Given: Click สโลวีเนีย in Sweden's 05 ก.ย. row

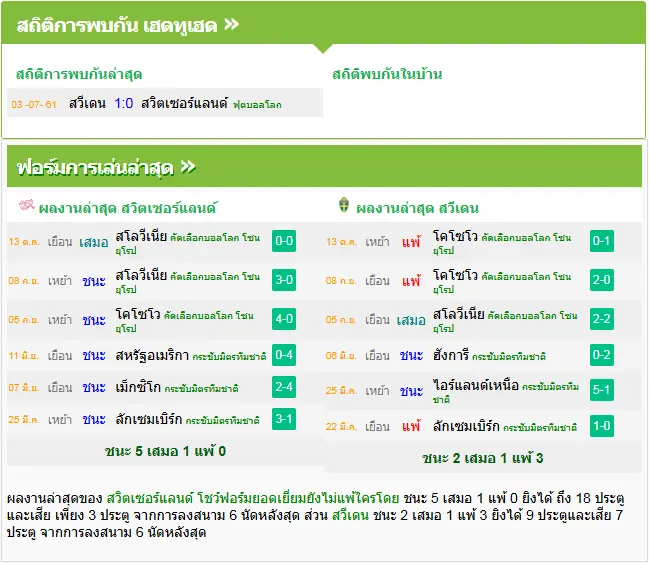Looking at the screenshot, I should (x=458, y=315).
